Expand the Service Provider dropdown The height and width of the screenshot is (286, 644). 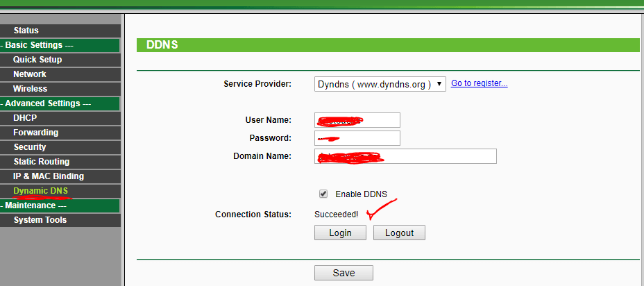[x=380, y=84]
